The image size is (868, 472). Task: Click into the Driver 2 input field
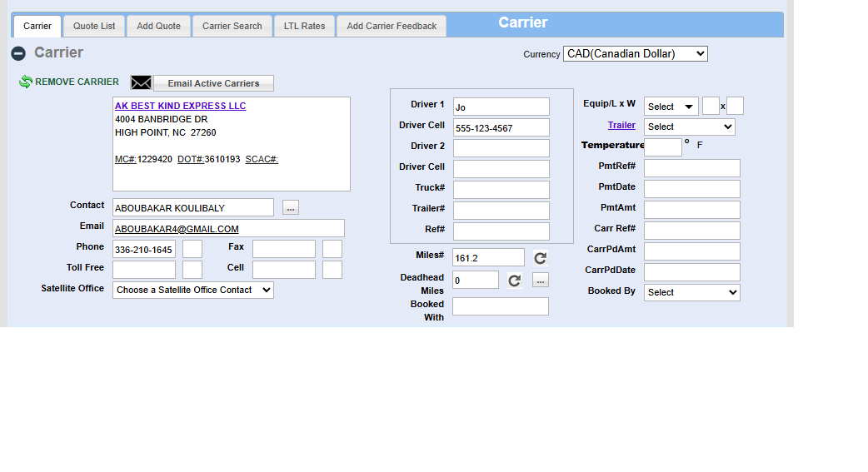tap(501, 148)
